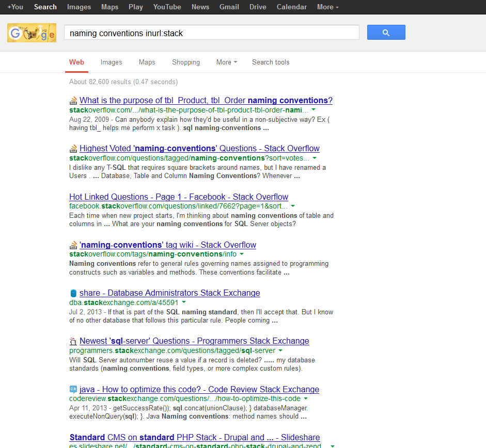486x448 pixels.
Task: Open Standard CMS on standard PHP Stack result
Action: point(195,437)
